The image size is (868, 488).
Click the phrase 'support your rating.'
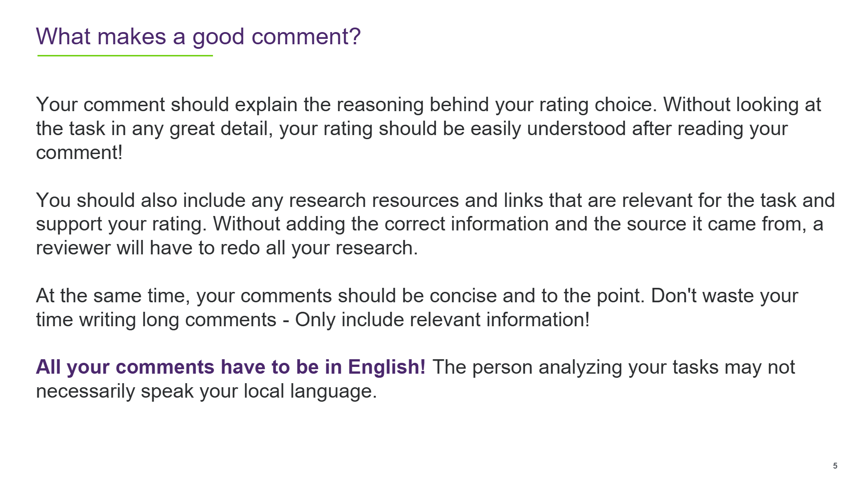coord(122,224)
